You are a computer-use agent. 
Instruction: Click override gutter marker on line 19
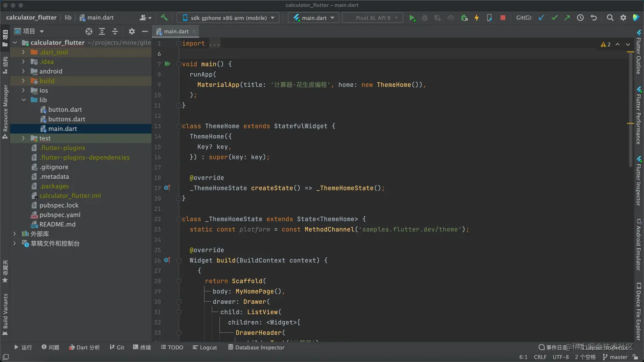[167, 188]
